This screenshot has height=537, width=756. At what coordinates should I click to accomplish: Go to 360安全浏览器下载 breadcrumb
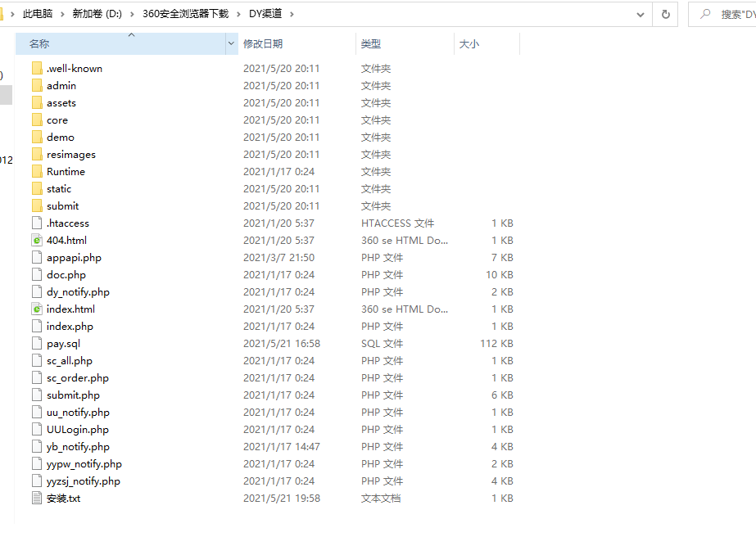[x=186, y=14]
